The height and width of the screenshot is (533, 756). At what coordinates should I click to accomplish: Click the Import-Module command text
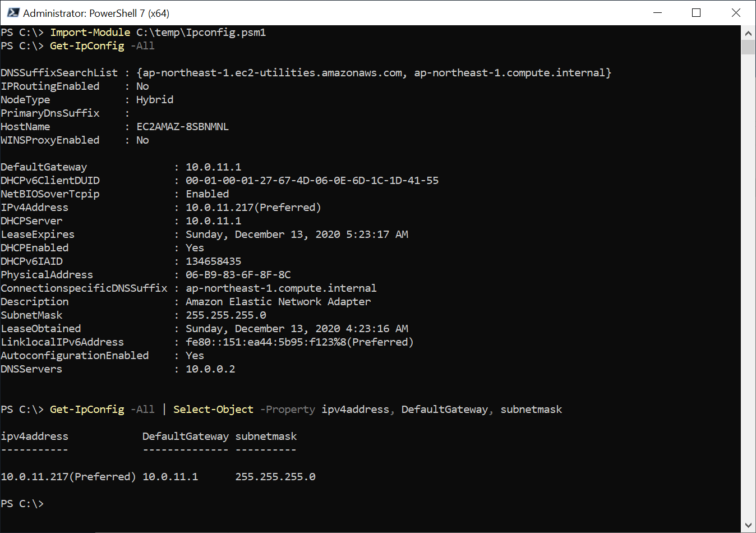pos(90,32)
